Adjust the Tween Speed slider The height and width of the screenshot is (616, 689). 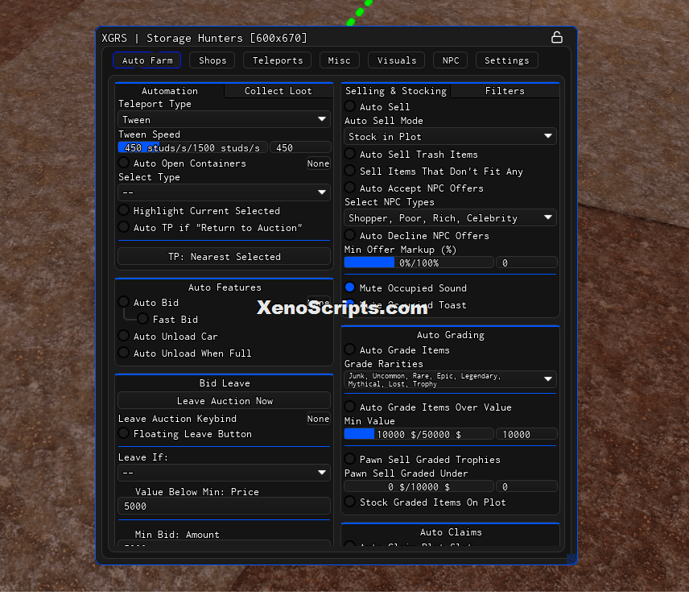[192, 147]
